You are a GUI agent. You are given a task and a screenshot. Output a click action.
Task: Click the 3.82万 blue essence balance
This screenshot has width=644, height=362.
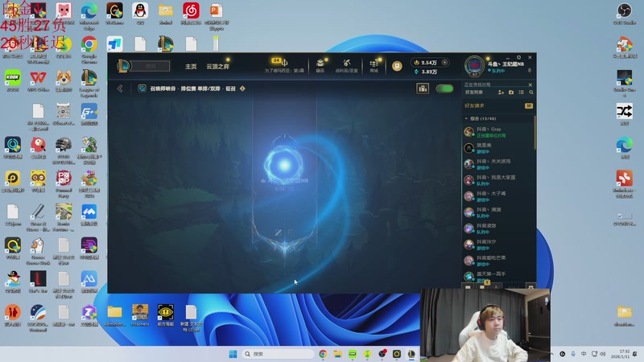(x=426, y=72)
